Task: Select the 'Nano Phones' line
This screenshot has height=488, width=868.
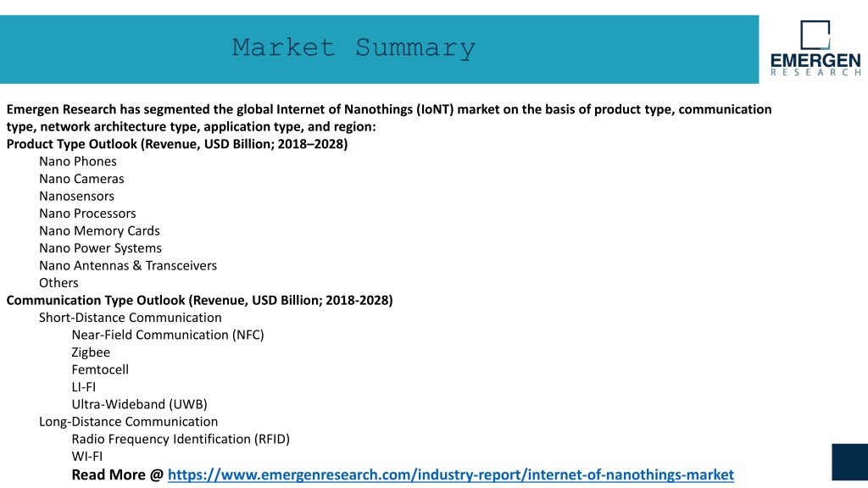Action: click(78, 162)
